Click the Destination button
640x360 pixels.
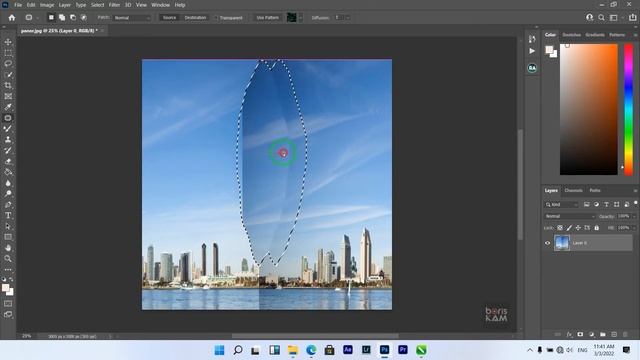(x=195, y=18)
